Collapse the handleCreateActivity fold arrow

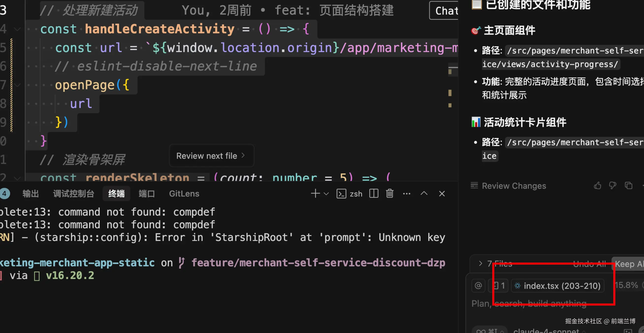(x=17, y=29)
